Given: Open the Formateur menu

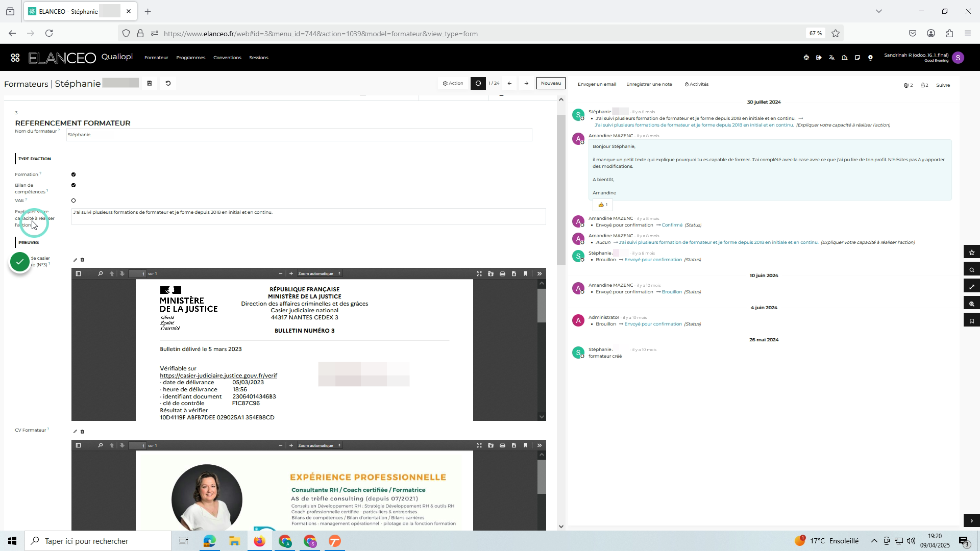Looking at the screenshot, I should (156, 58).
